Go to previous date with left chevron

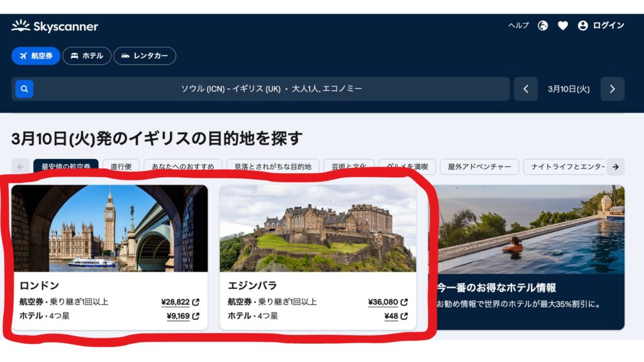526,89
